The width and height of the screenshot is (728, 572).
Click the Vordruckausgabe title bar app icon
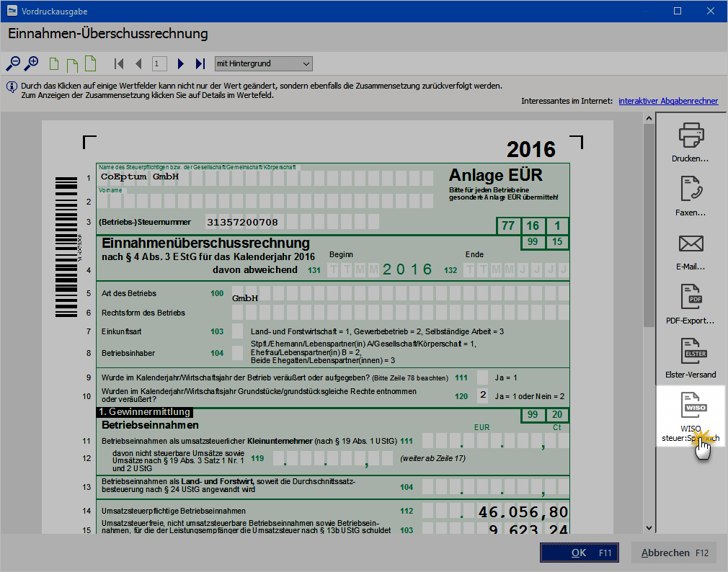(12, 11)
